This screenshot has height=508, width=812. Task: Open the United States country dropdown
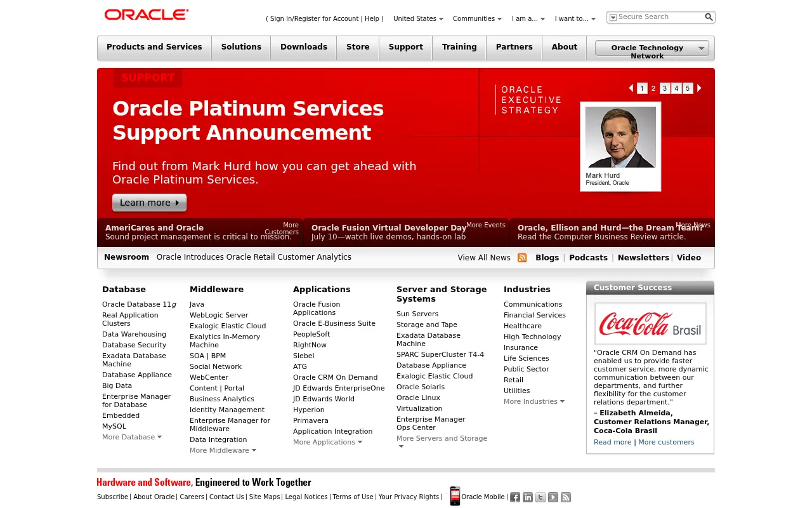pyautogui.click(x=418, y=19)
